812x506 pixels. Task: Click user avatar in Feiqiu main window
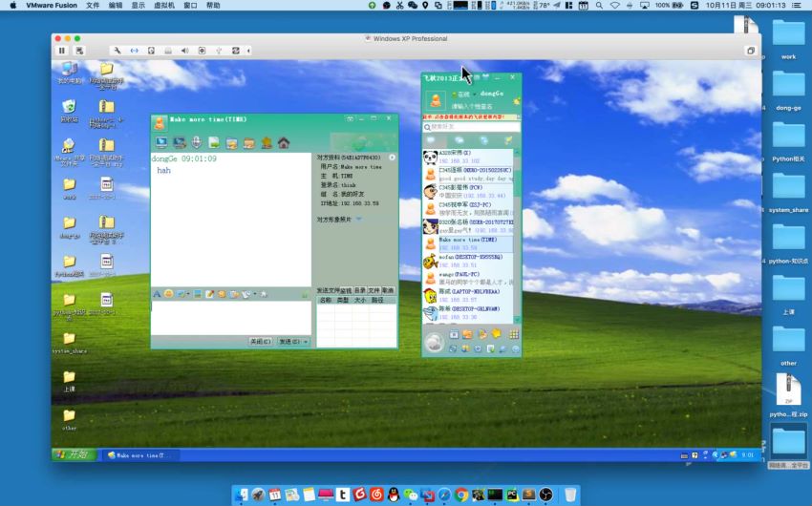[436, 99]
